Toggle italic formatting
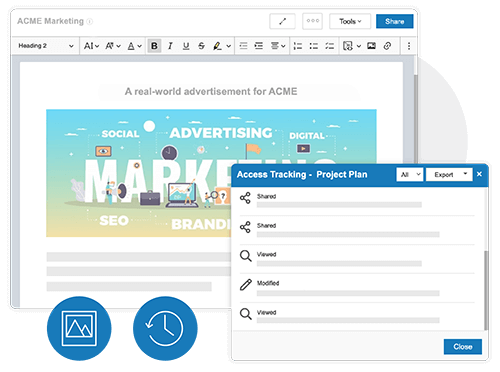 click(170, 46)
